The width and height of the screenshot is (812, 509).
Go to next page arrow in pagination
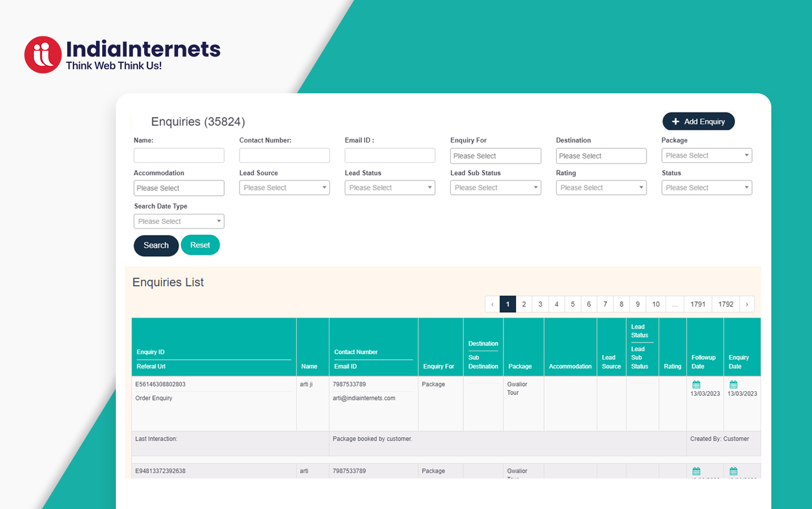[747, 304]
